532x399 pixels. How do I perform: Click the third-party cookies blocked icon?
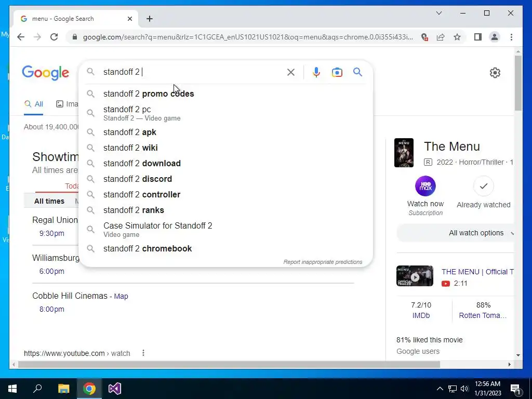tap(424, 37)
